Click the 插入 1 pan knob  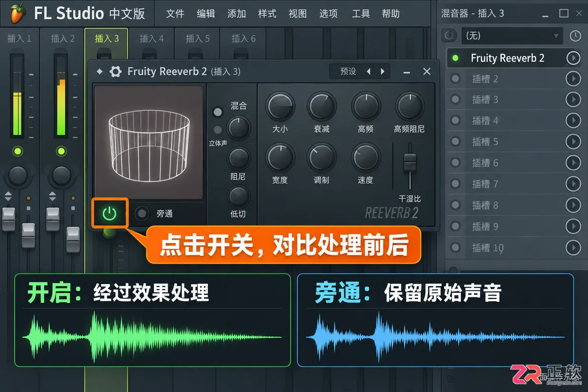point(18,175)
